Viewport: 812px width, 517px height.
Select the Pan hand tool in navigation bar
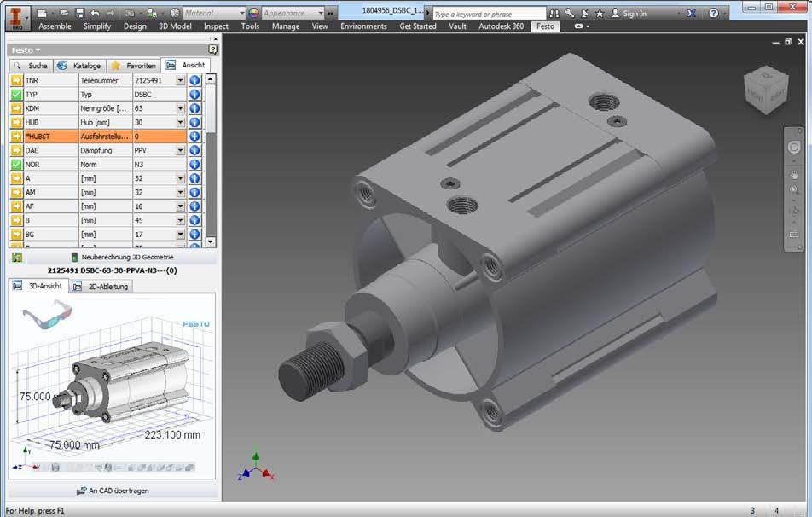pos(794,175)
